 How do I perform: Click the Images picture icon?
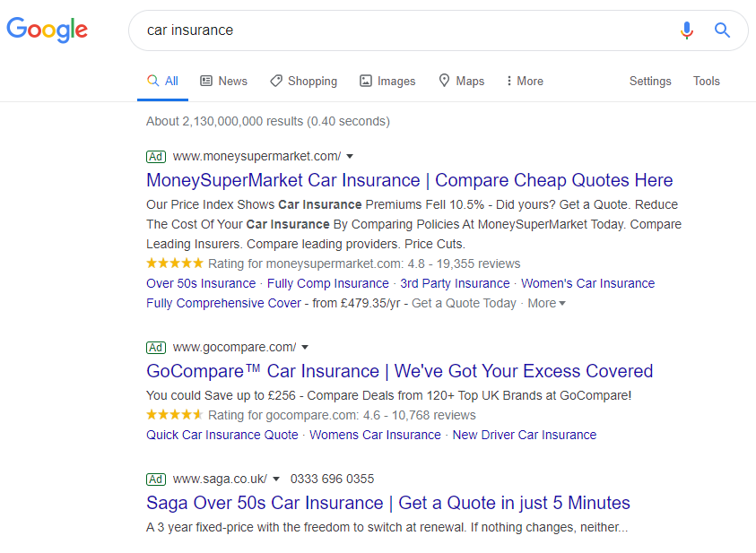pyautogui.click(x=366, y=81)
